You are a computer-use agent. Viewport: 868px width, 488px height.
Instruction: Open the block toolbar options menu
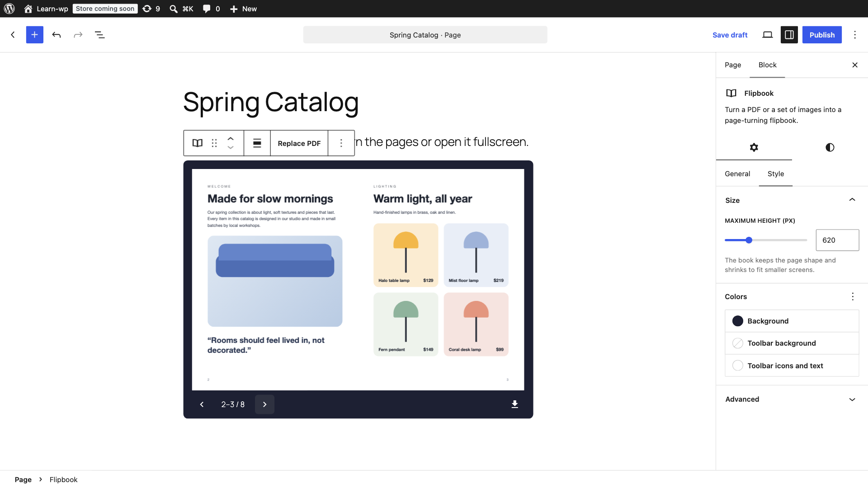(x=341, y=143)
